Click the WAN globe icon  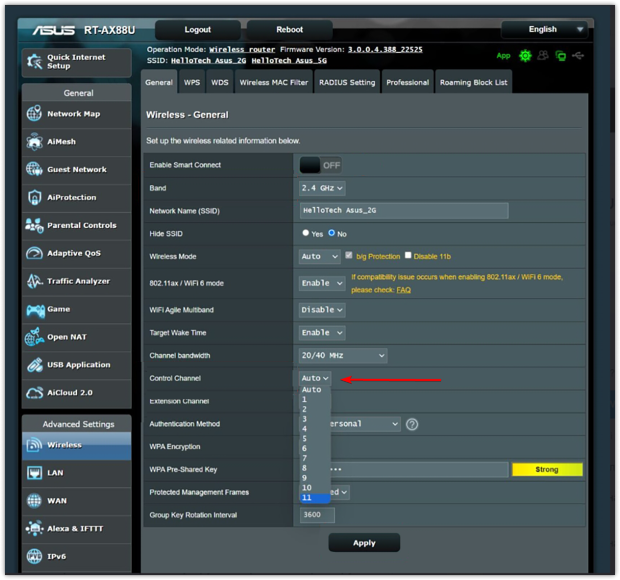(x=34, y=501)
